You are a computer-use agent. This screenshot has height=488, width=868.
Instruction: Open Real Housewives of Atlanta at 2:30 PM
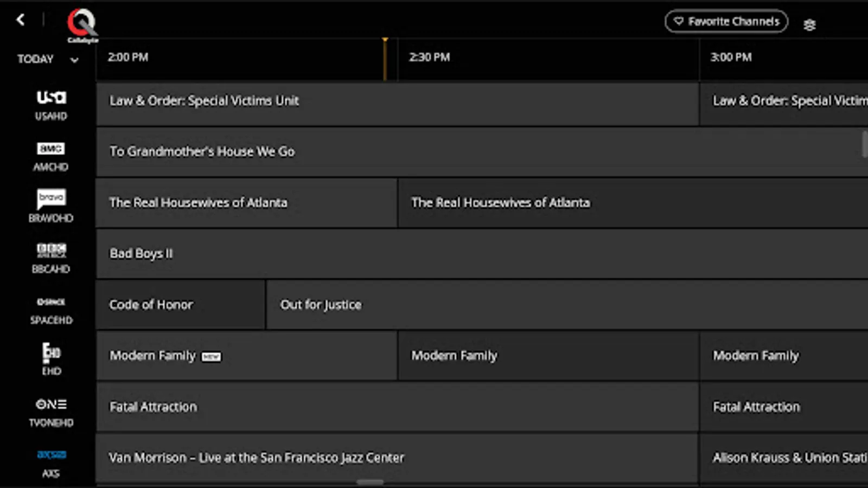[633, 203]
